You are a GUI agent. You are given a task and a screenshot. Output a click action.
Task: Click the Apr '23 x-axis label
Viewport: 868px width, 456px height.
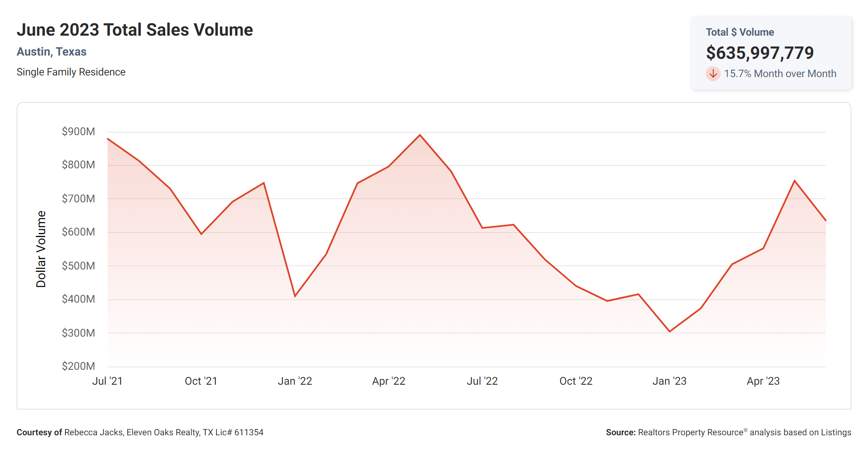763,381
